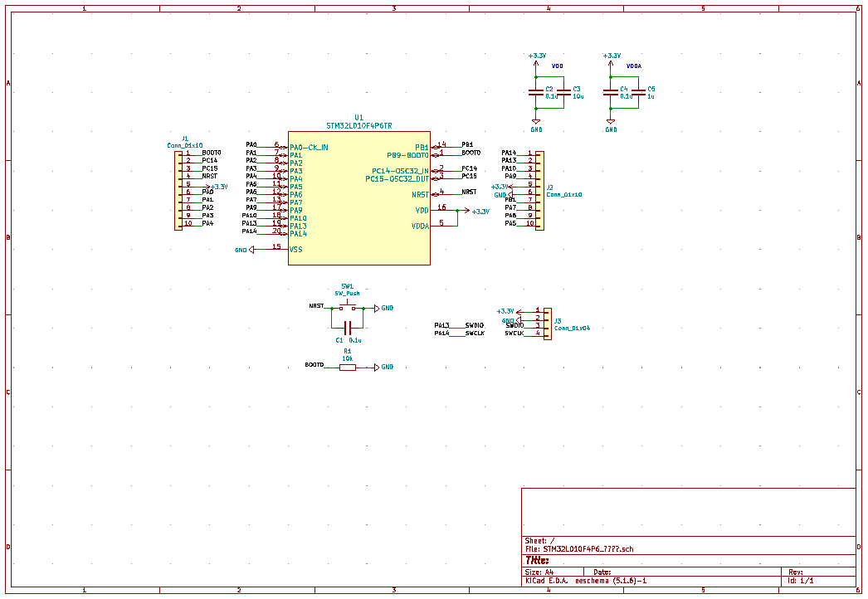Screen dimensions: 868x599
Task: Select capacitor C3 10u symbol
Action: [x=564, y=92]
